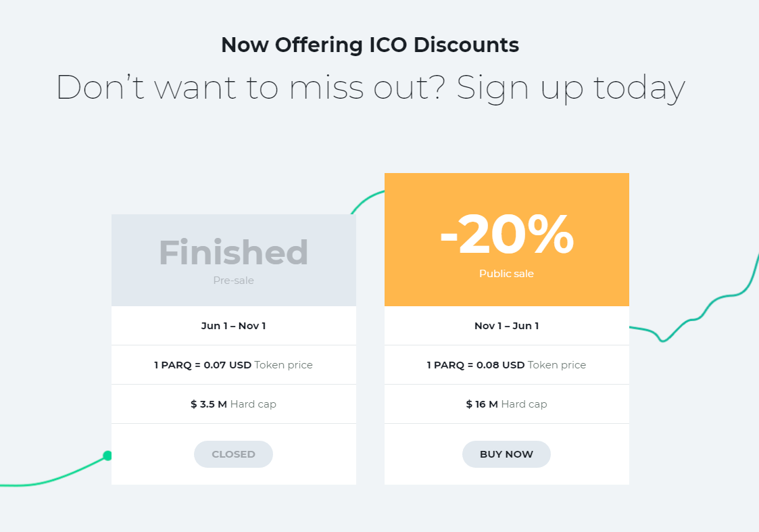Click the Pre-sale label under Finished
This screenshot has width=759, height=532.
click(233, 281)
